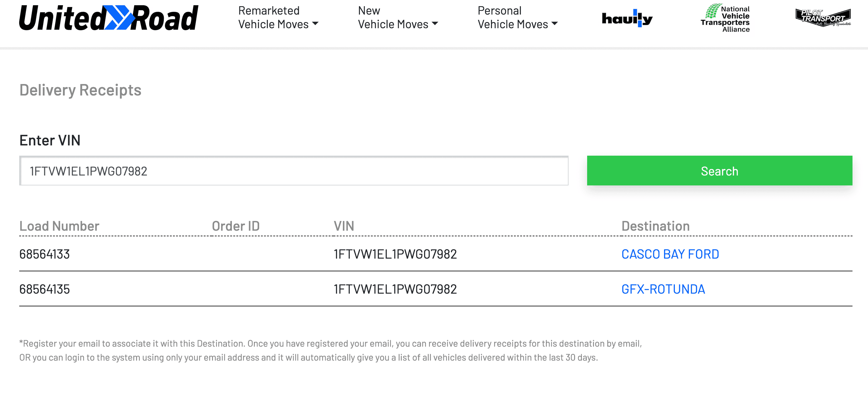This screenshot has width=868, height=400.
Task: Click the Pilot Transport logo
Action: pyautogui.click(x=822, y=18)
